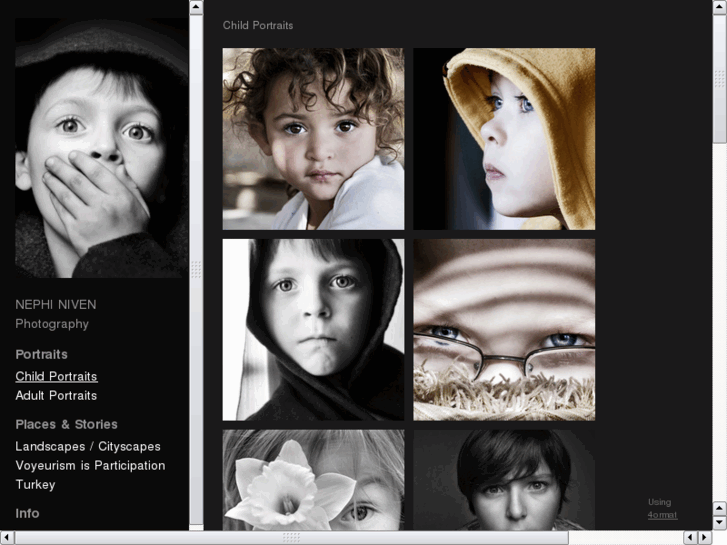The image size is (727, 545).
Task: Click the NEPHI NIVEN site title
Action: coord(56,304)
